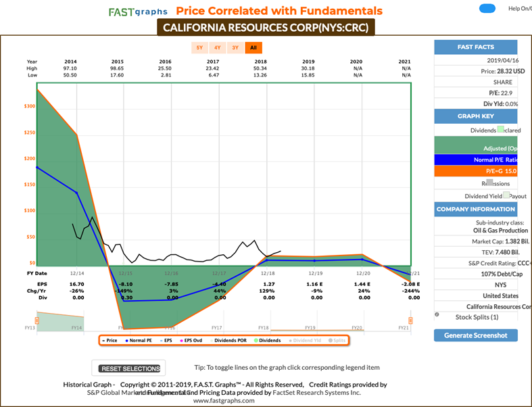Click the www.fastgraphs.com footer text
Viewport: 532px width, 407px height.
click(x=224, y=400)
